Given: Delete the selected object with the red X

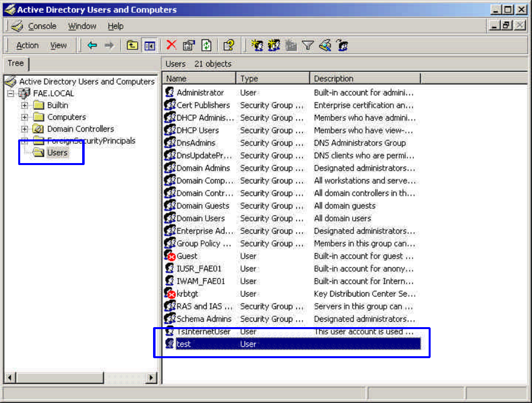Looking at the screenshot, I should 171,45.
